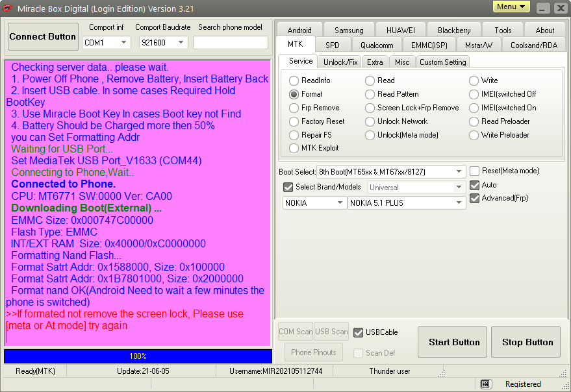The width and height of the screenshot is (571, 392).
Task: Select the MTK tab
Action: [296, 44]
